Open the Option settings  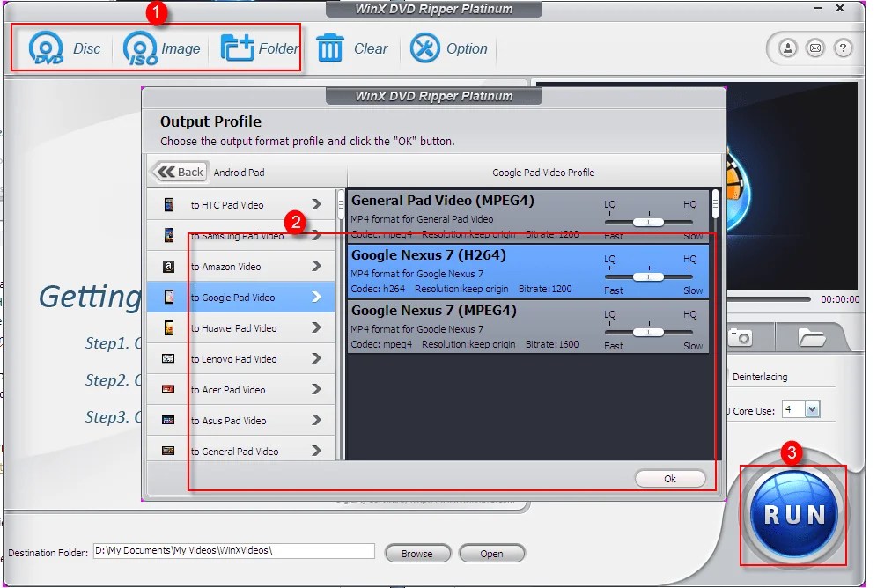(448, 48)
